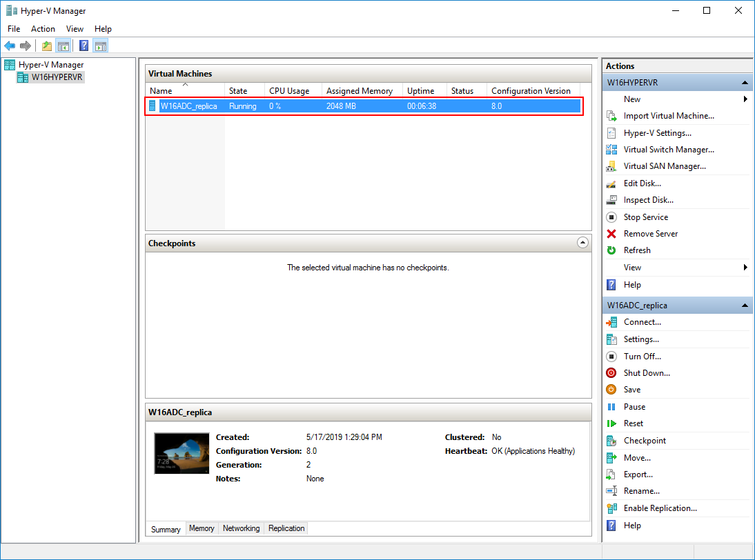Click the Move icon in Actions
The width and height of the screenshot is (755, 560).
(611, 457)
